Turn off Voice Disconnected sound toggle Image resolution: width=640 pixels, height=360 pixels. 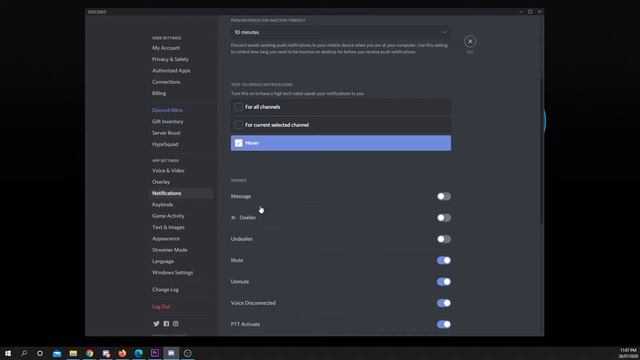point(444,303)
